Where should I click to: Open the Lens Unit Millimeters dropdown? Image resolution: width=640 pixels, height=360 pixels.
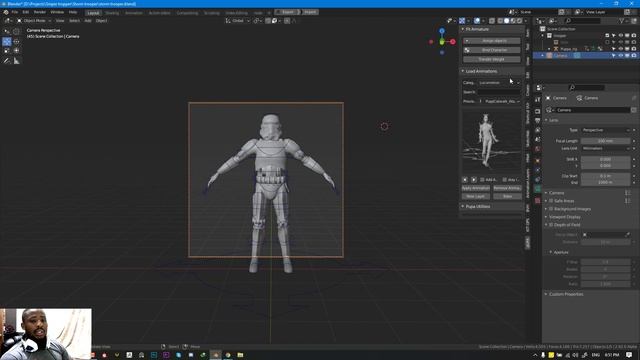click(606, 149)
